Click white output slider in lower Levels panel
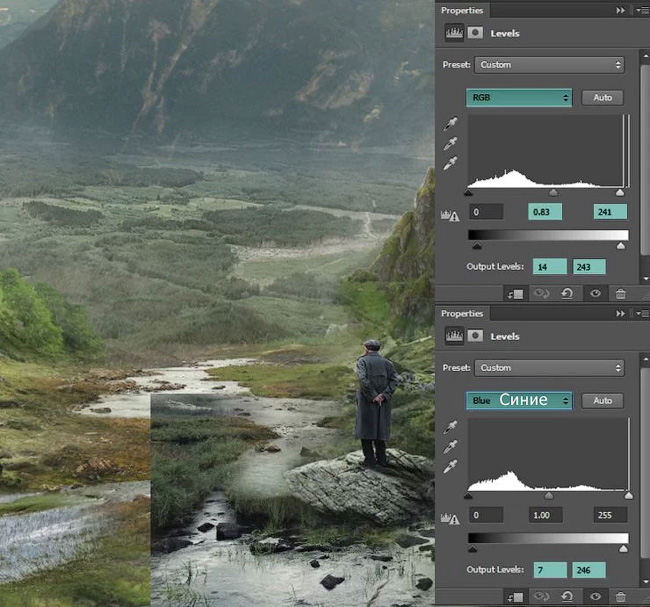The width and height of the screenshot is (650, 607). point(623,549)
